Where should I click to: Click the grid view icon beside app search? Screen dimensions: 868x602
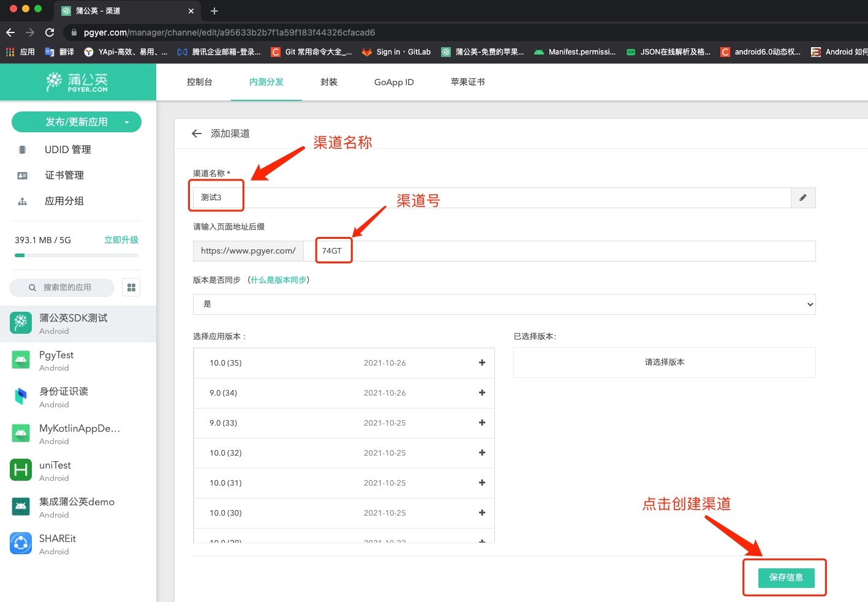131,287
